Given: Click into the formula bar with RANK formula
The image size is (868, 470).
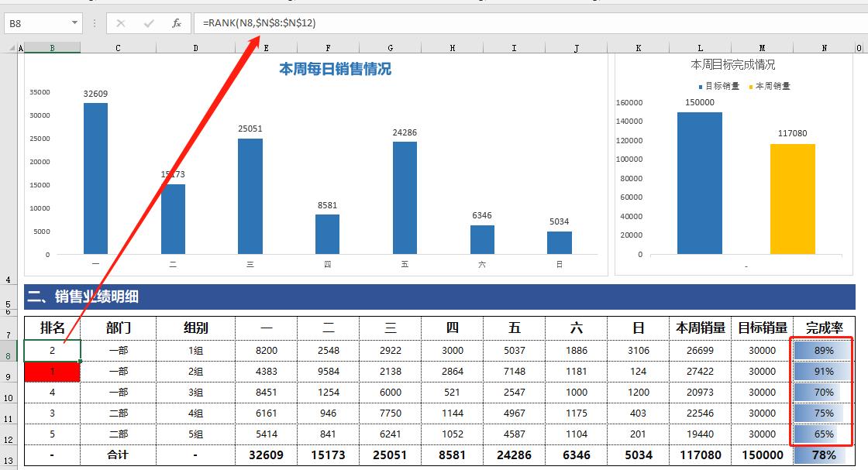Looking at the screenshot, I should click(x=527, y=23).
